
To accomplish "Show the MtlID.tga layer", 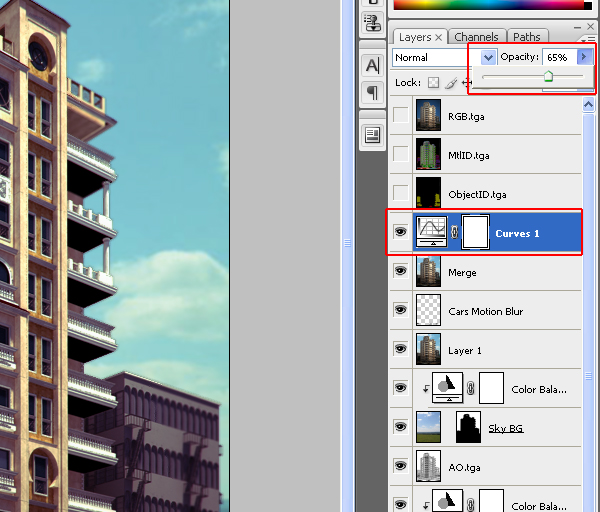I will pyautogui.click(x=400, y=155).
